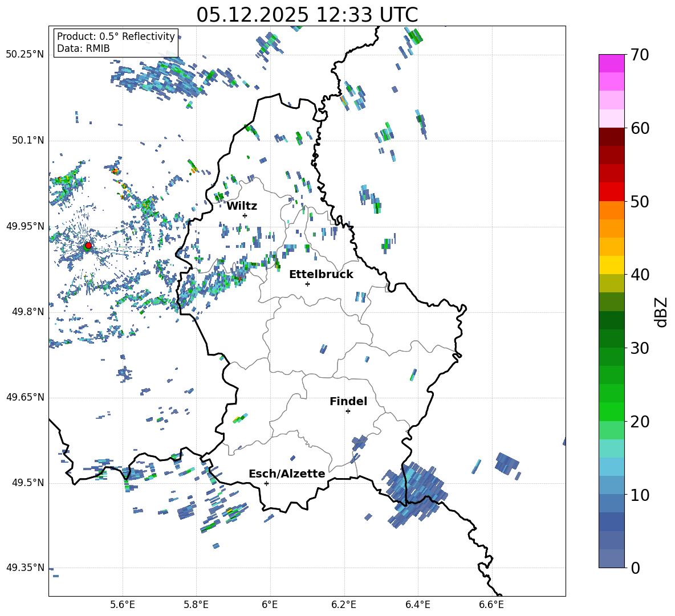Screen dimensions: 675x616
Task: Click the Findel station cross marker
Action: [348, 411]
